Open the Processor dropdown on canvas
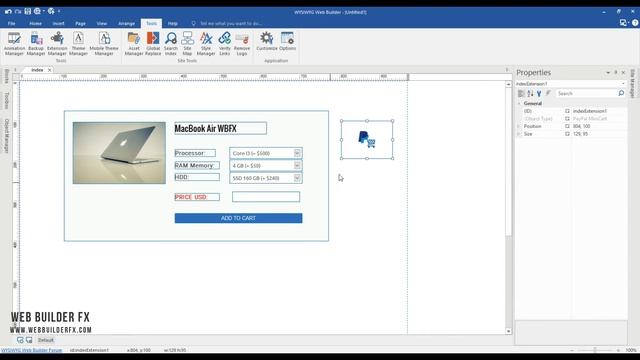 297,153
